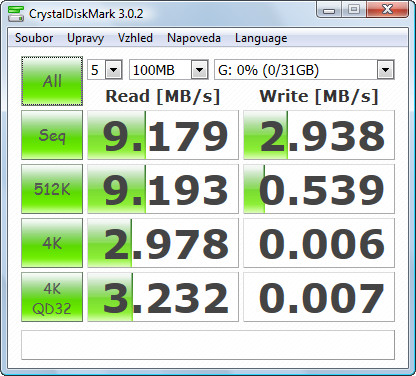Select the 512K read result 9.193
This screenshot has height=376, width=416.
pyautogui.click(x=163, y=189)
